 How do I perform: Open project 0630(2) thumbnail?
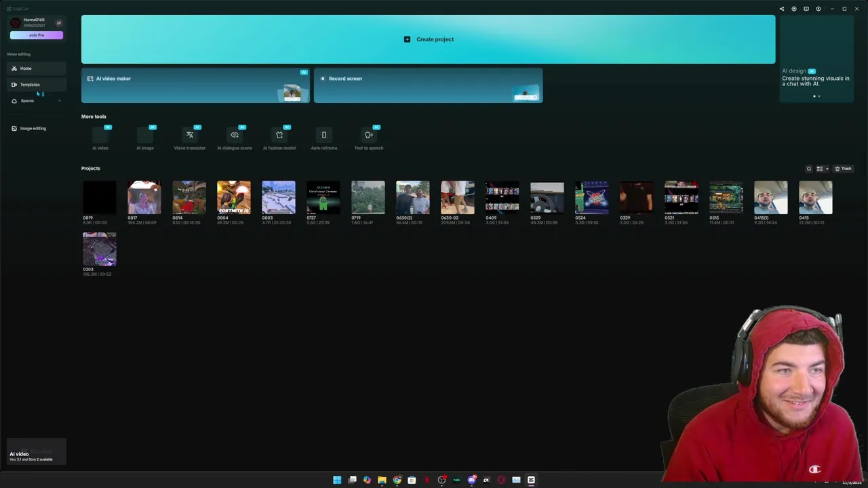coord(413,197)
